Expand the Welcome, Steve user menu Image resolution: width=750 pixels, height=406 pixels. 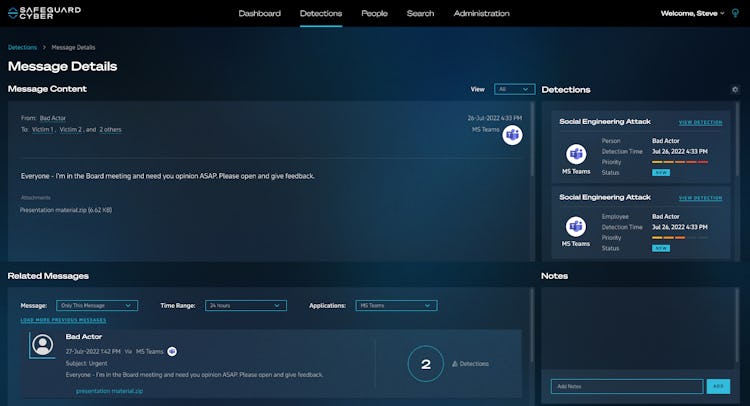coord(693,13)
